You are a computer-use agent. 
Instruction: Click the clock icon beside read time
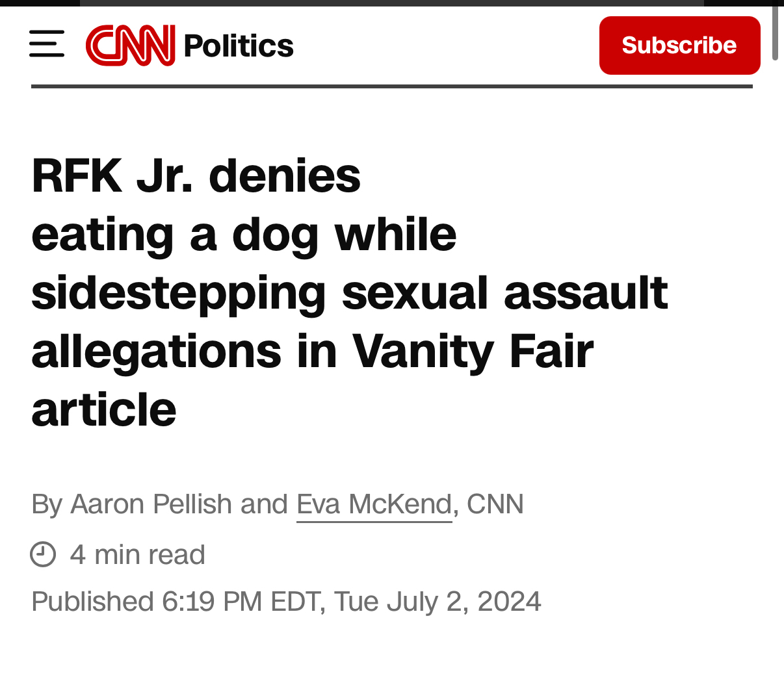coord(43,554)
